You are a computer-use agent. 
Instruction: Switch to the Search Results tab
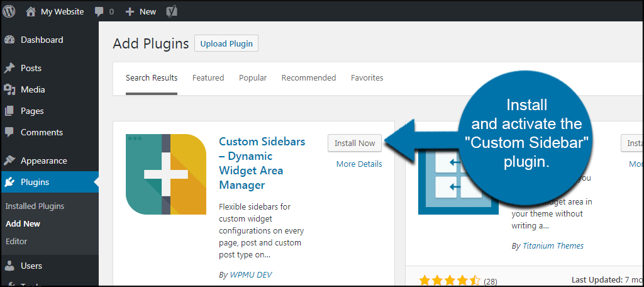152,77
